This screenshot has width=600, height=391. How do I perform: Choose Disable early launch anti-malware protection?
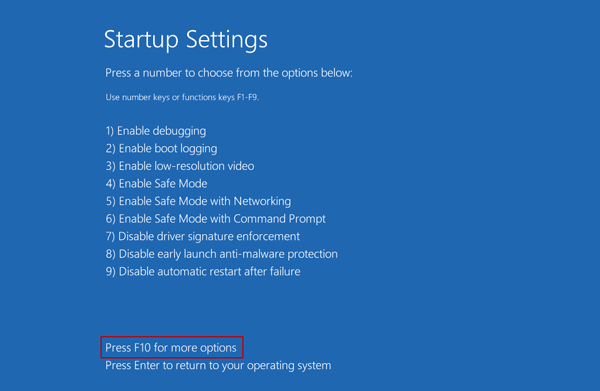click(222, 254)
